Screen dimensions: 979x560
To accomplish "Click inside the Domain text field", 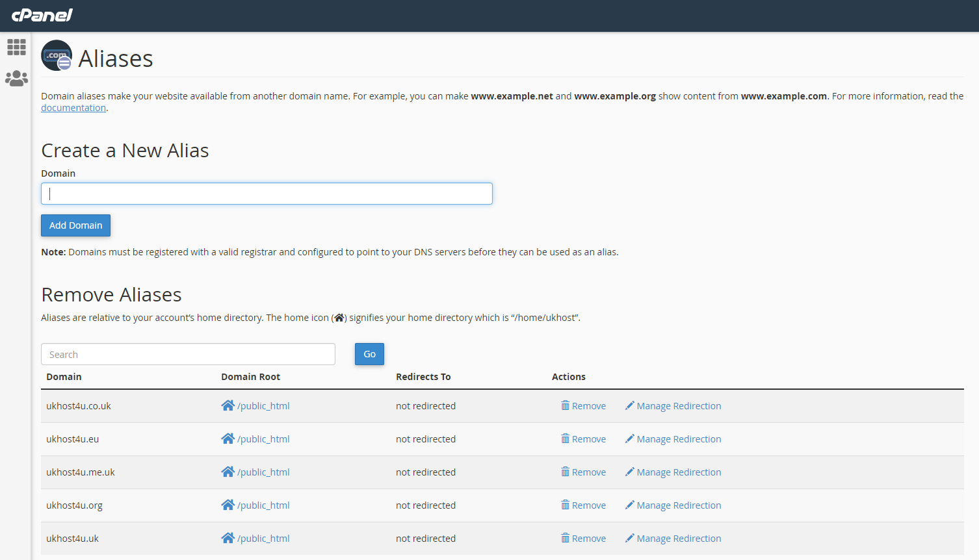I will 267,193.
